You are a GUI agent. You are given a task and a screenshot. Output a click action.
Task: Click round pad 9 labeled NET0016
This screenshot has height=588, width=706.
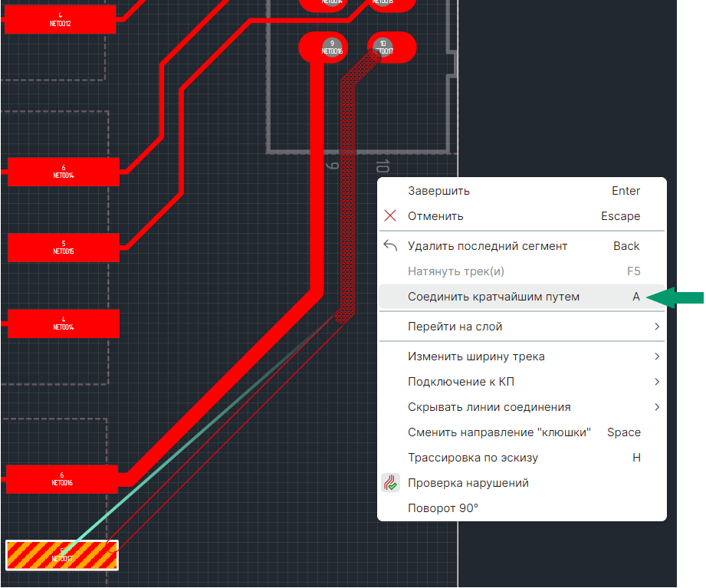(331, 48)
